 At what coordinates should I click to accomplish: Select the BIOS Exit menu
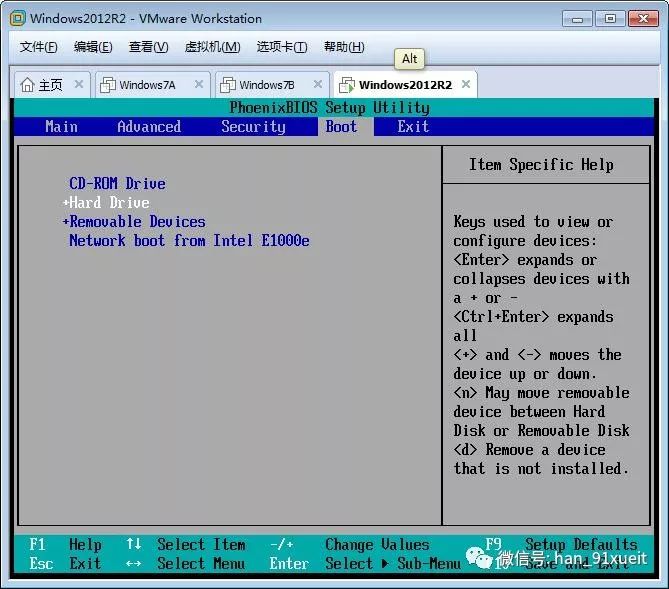413,127
